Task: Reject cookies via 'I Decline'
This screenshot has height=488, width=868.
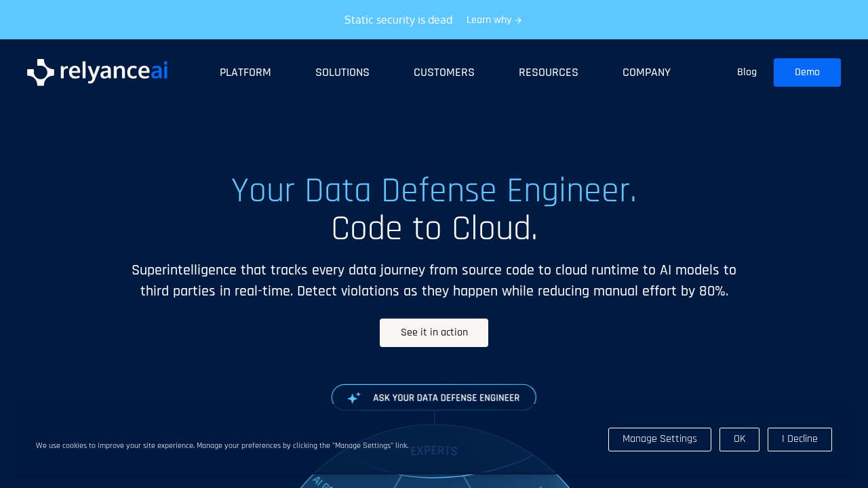Action: pos(799,439)
